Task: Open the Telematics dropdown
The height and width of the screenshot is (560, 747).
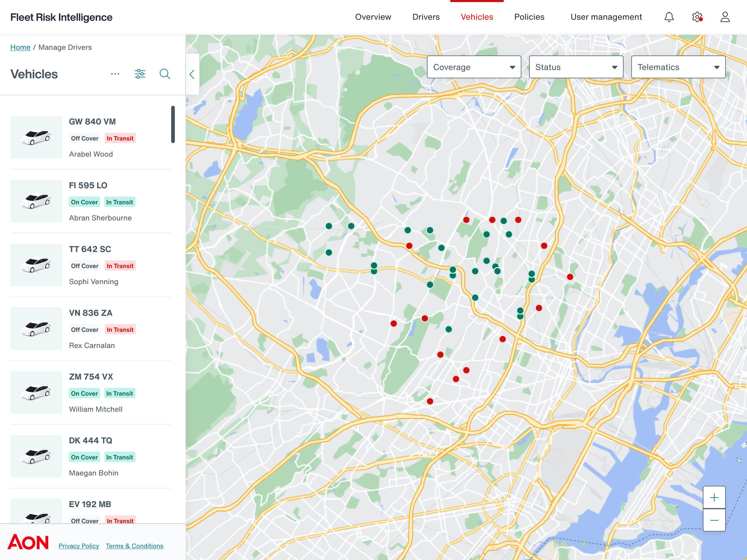Action: click(x=678, y=67)
